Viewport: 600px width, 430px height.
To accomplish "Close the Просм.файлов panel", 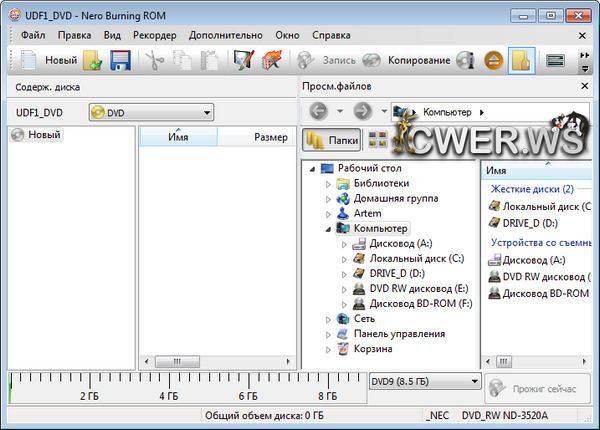I will 585,86.
